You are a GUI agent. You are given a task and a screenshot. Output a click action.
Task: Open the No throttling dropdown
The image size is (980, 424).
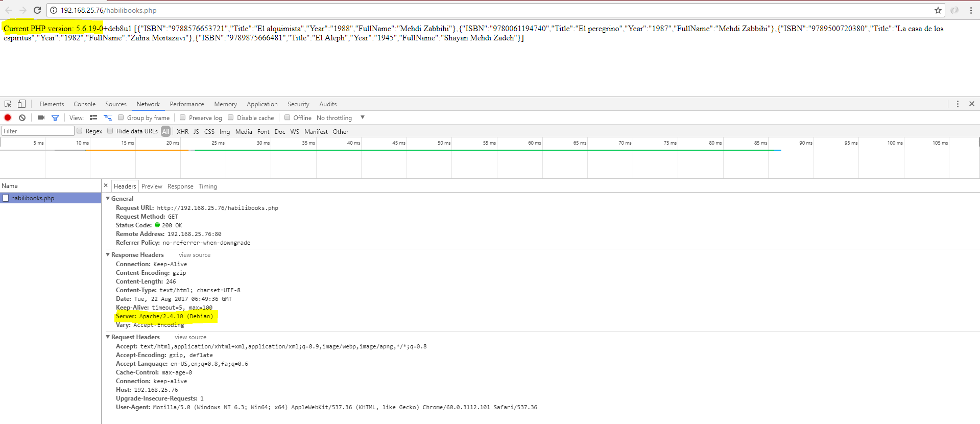(x=340, y=118)
